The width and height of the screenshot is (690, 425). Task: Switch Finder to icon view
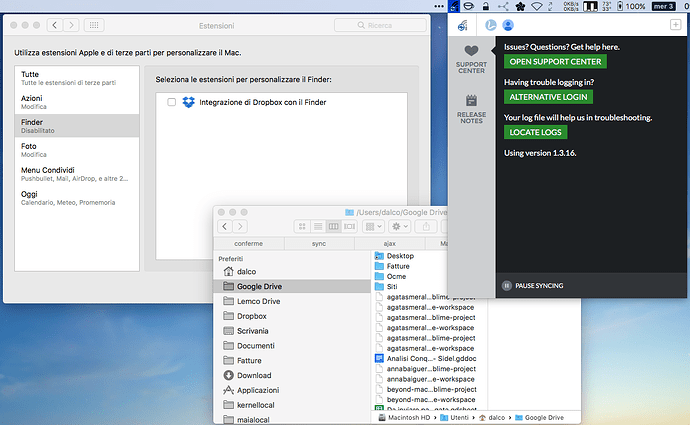pos(302,226)
